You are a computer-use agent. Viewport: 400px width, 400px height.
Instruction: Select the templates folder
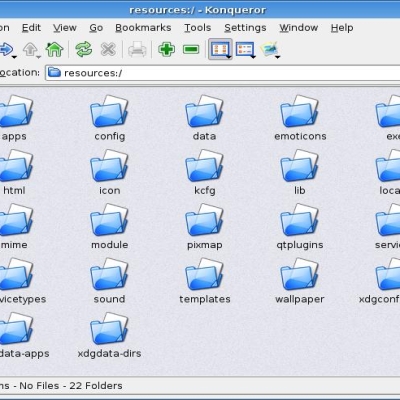point(204,281)
